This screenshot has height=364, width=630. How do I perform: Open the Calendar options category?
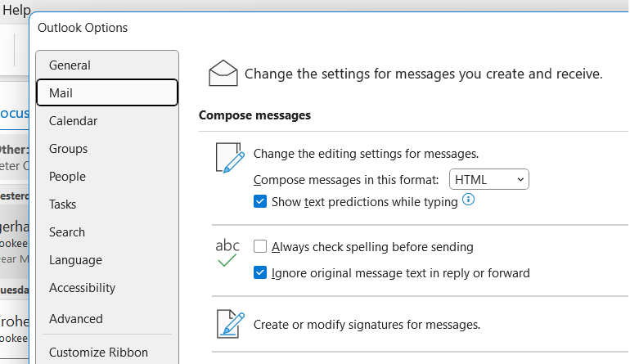(x=73, y=121)
